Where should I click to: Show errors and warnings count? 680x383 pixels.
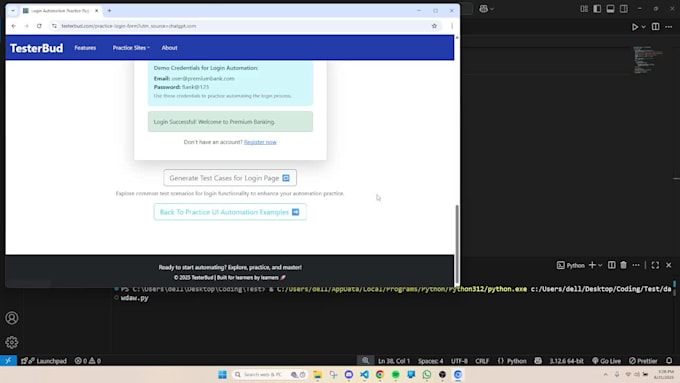(x=88, y=361)
